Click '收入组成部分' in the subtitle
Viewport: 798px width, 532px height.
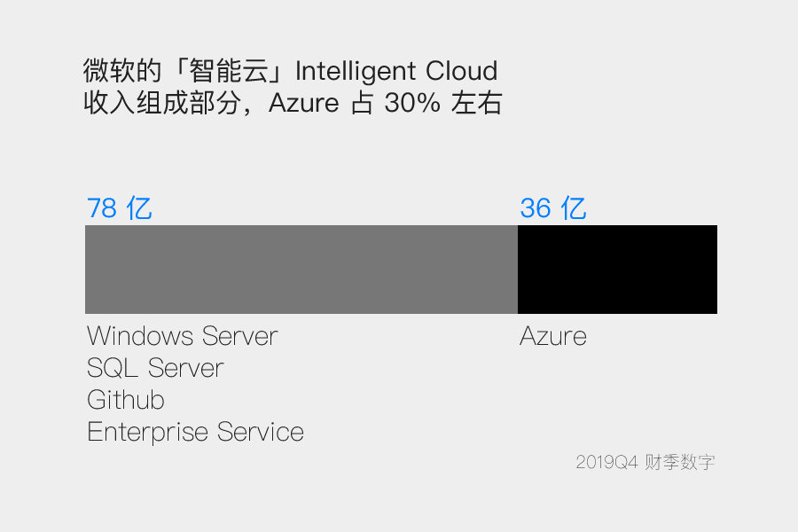click(162, 103)
